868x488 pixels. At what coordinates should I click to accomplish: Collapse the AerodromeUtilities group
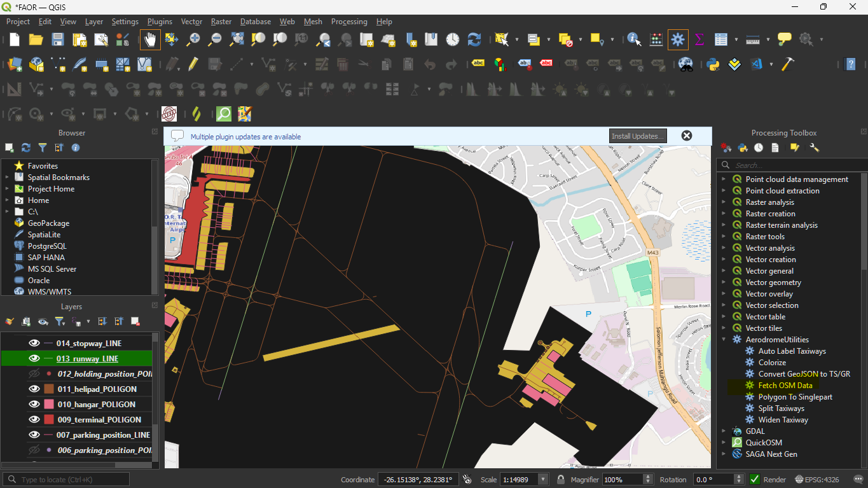[724, 340]
